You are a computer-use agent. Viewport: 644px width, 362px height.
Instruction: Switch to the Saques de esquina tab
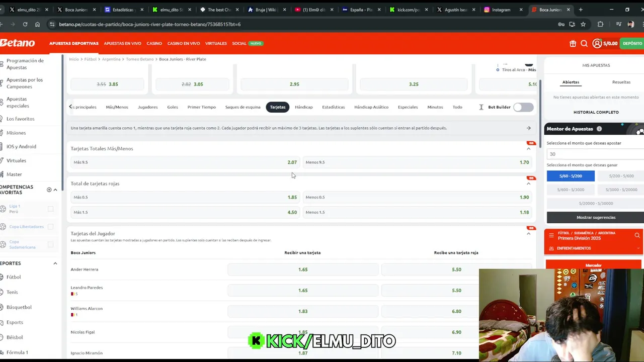(243, 107)
